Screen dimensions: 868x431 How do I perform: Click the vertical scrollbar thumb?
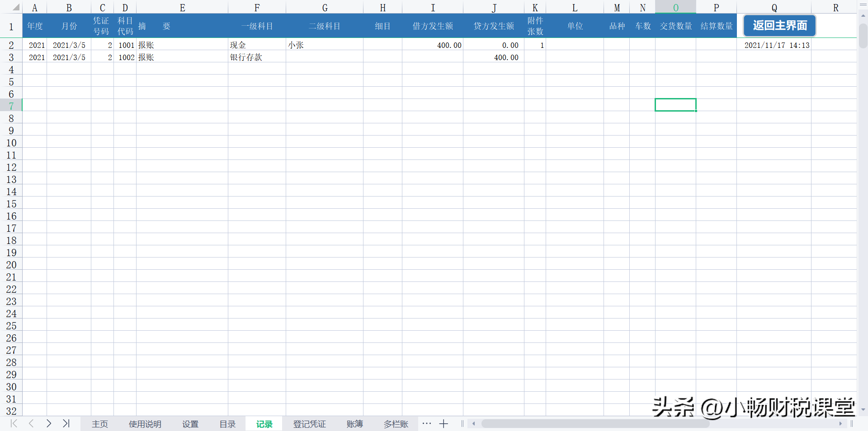click(x=863, y=36)
